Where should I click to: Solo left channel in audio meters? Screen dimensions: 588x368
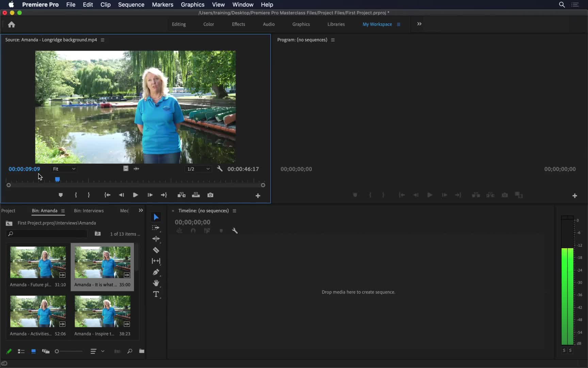(564, 350)
